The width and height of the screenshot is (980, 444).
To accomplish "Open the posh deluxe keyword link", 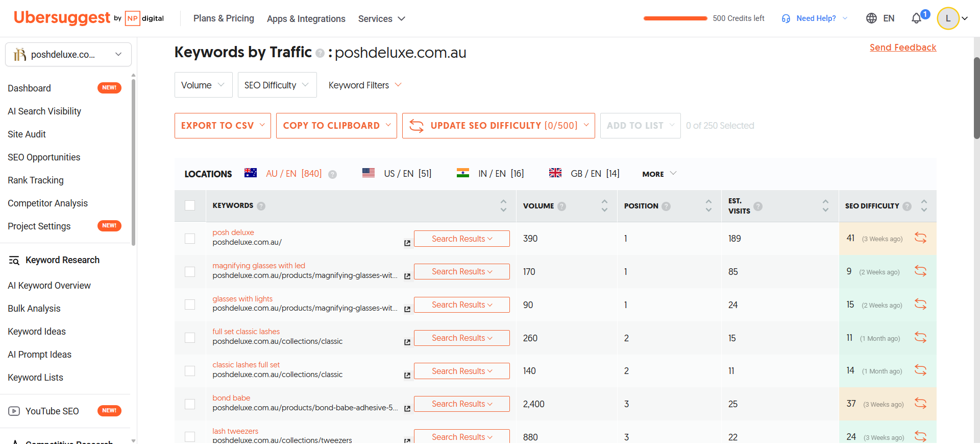I will (x=233, y=232).
